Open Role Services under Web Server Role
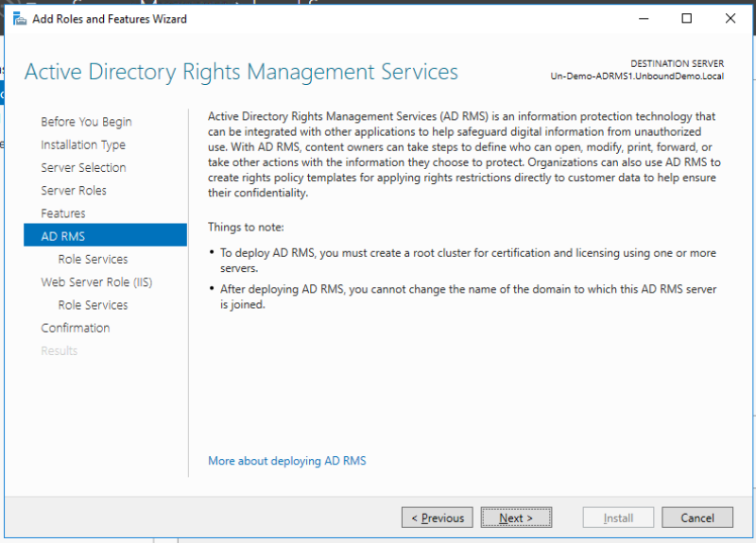The height and width of the screenshot is (543, 756). pos(93,305)
